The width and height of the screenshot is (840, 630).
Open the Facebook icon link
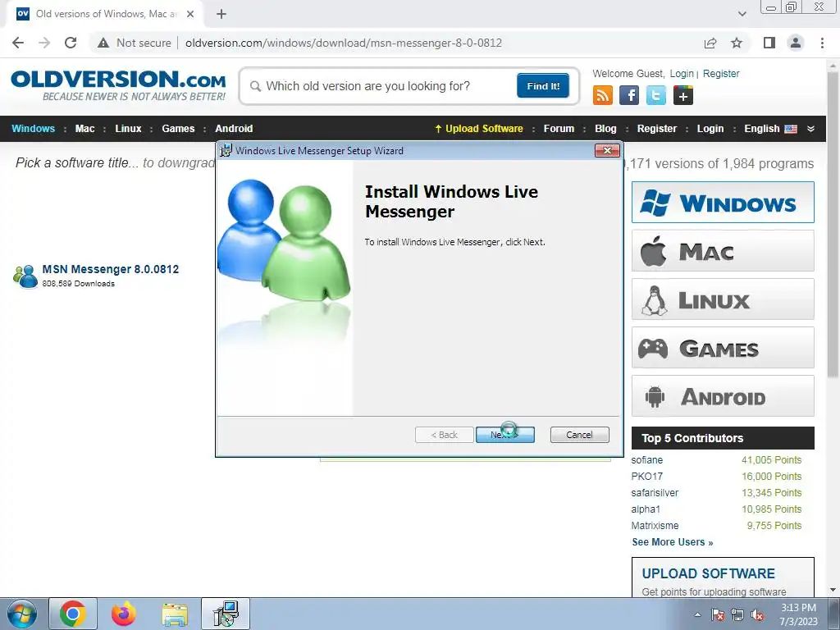point(629,95)
